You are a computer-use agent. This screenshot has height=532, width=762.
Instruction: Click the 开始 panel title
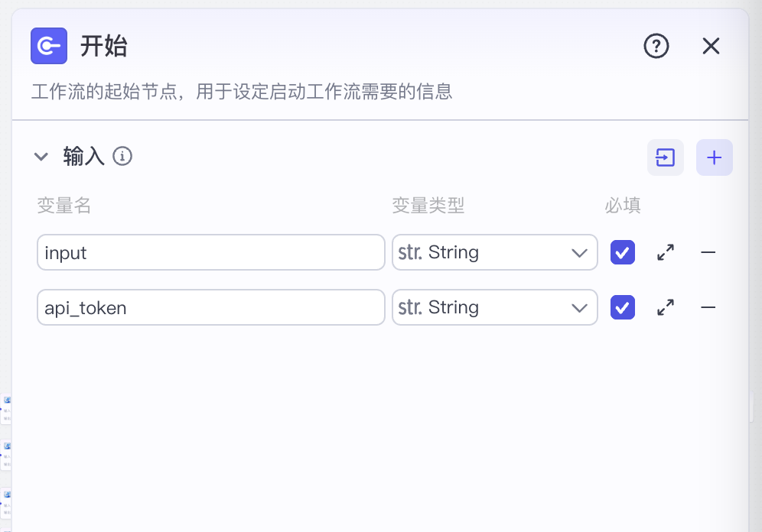click(104, 47)
